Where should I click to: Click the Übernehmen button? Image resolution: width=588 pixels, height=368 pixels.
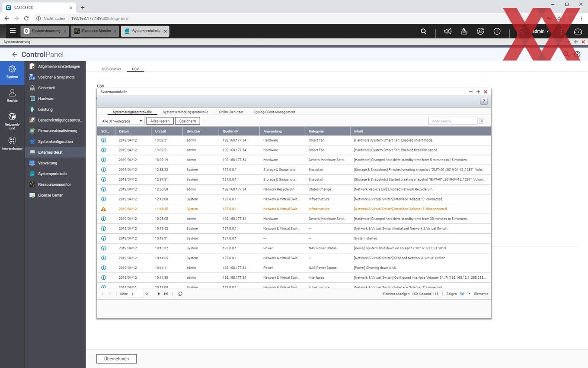(116, 358)
